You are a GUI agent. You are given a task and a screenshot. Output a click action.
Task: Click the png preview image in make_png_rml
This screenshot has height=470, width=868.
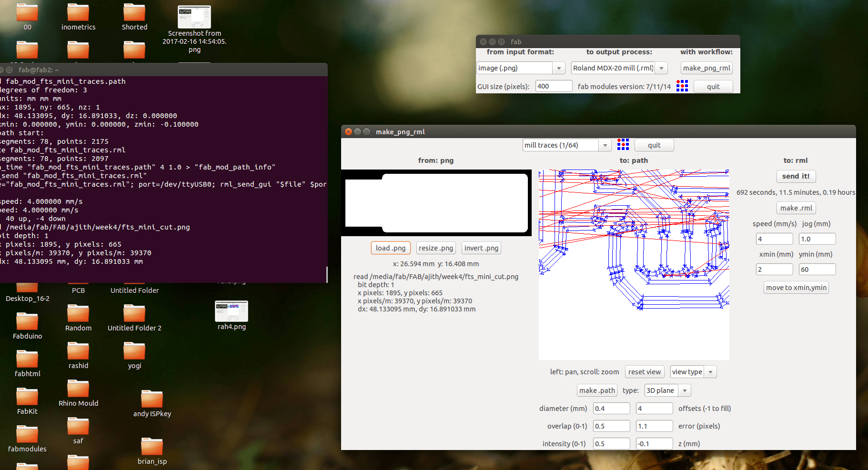pos(436,203)
